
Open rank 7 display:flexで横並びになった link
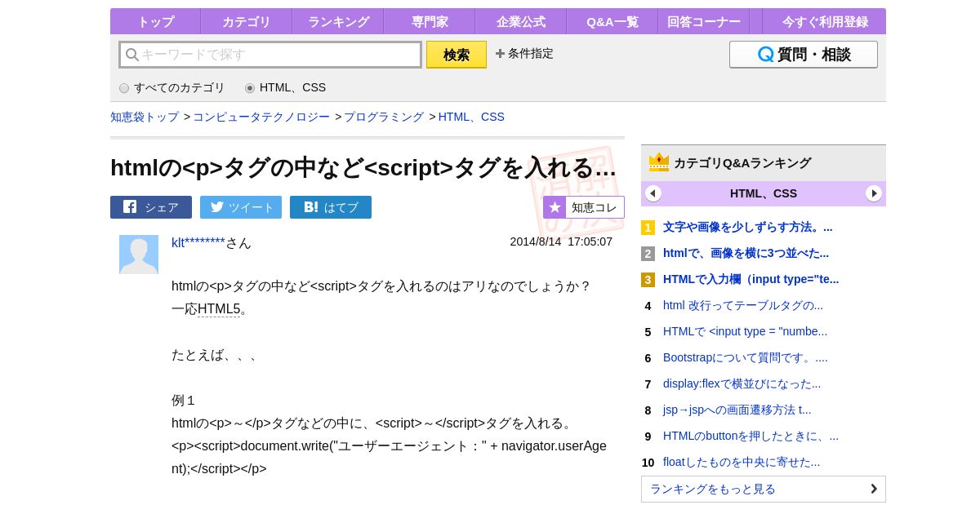[x=742, y=383]
